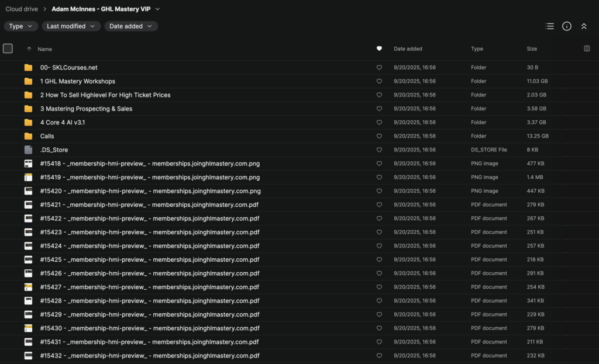Toggle favorite heart for 4 Core 4 AI v3.1
The image size is (599, 364).
379,123
